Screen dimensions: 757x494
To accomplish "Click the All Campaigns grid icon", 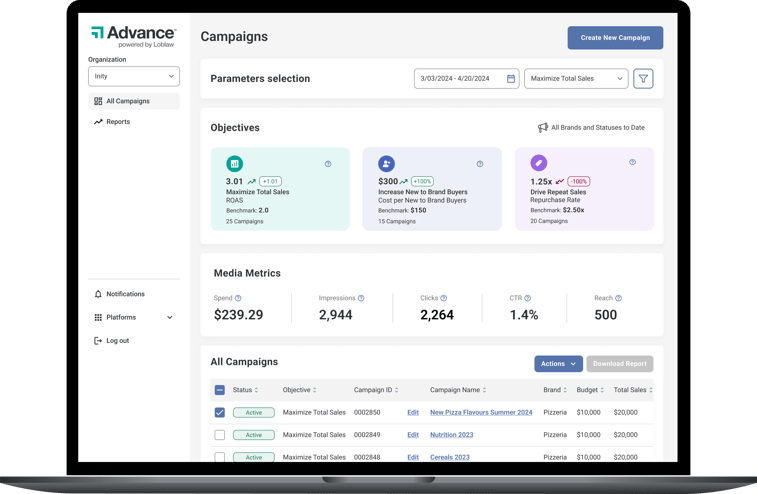I will point(98,101).
